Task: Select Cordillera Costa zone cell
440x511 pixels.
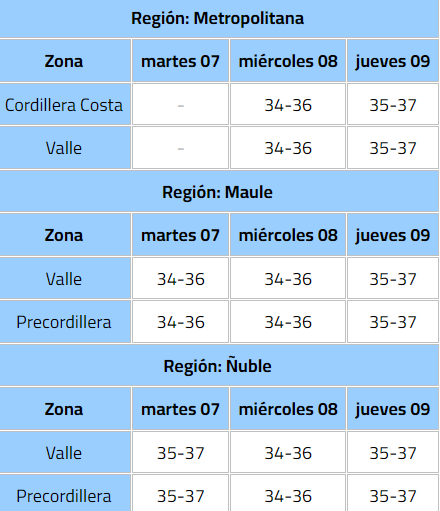Action: (x=65, y=104)
